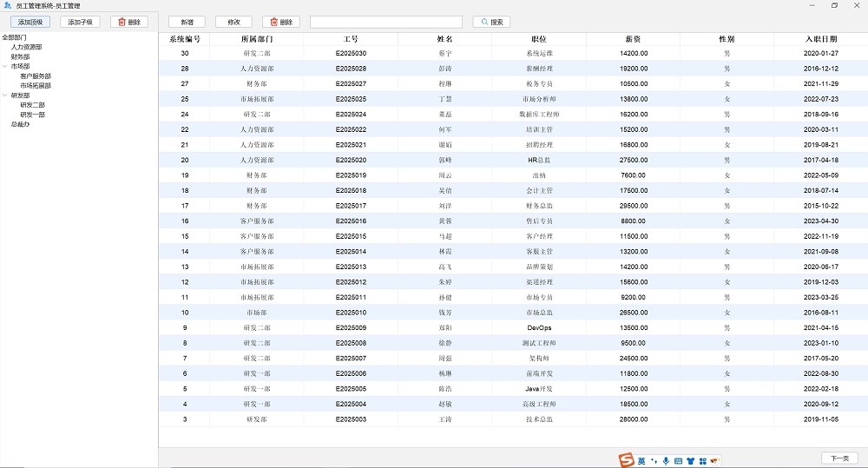The width and height of the screenshot is (868, 468).
Task: Select 研发二部 in the department tree
Action: pos(33,105)
